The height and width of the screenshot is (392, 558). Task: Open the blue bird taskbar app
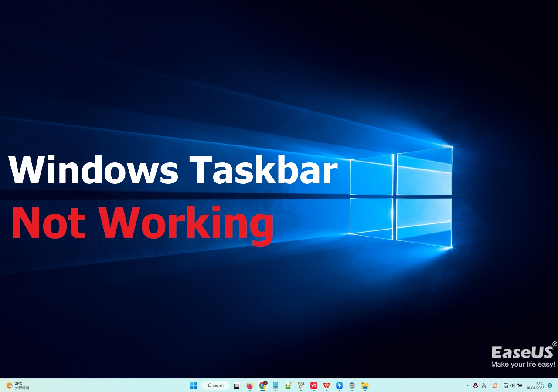point(339,385)
